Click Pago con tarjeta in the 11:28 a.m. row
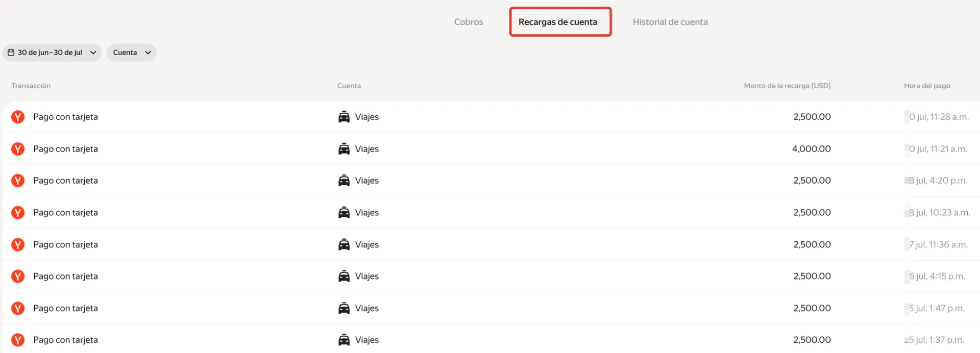This screenshot has height=353, width=980. 66,117
